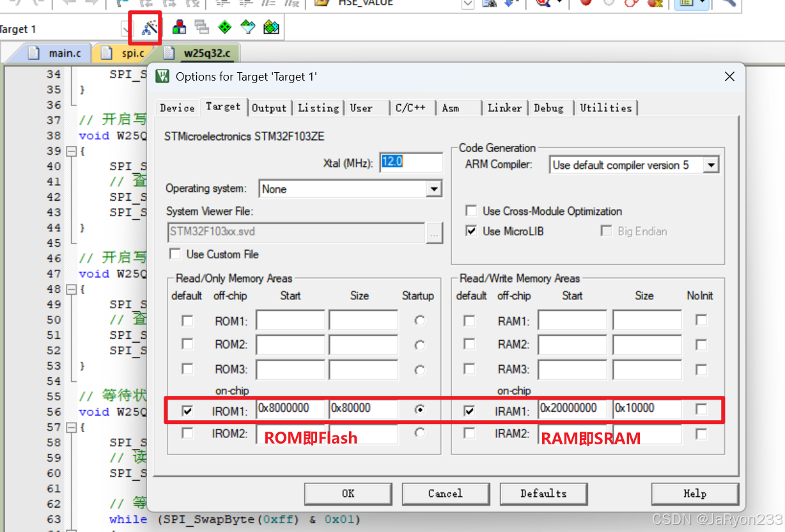Check the ROM1 default checkbox

187,320
